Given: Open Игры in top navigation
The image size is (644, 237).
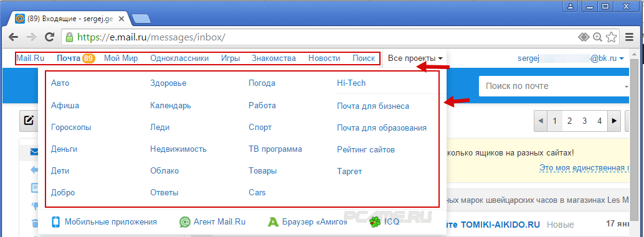Looking at the screenshot, I should coord(230,58).
